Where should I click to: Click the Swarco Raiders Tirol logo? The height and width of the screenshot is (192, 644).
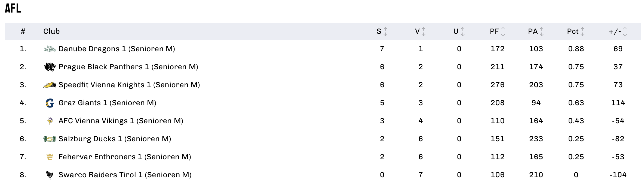tap(50, 175)
